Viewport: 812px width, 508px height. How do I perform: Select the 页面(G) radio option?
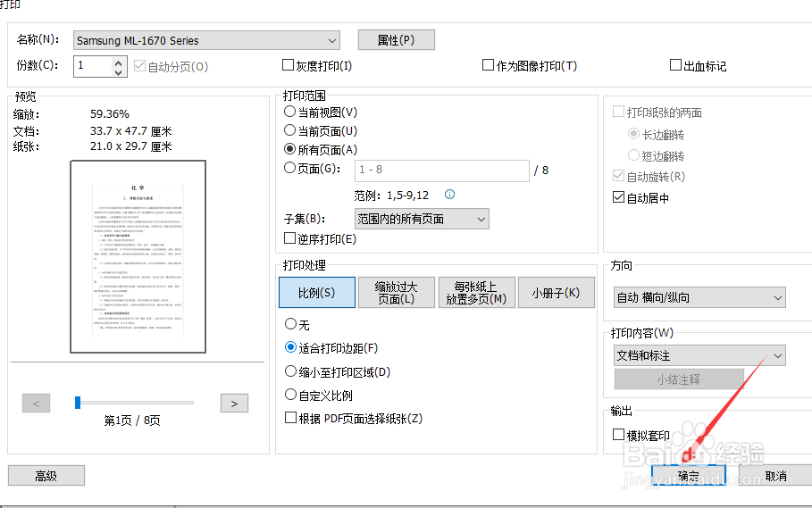(x=290, y=168)
